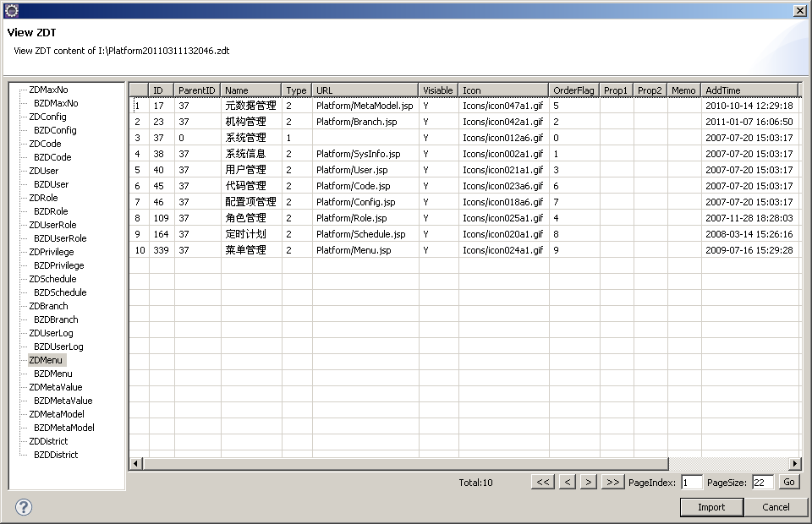The width and height of the screenshot is (812, 524).
Task: Click the Go button for paging
Action: pos(788,482)
